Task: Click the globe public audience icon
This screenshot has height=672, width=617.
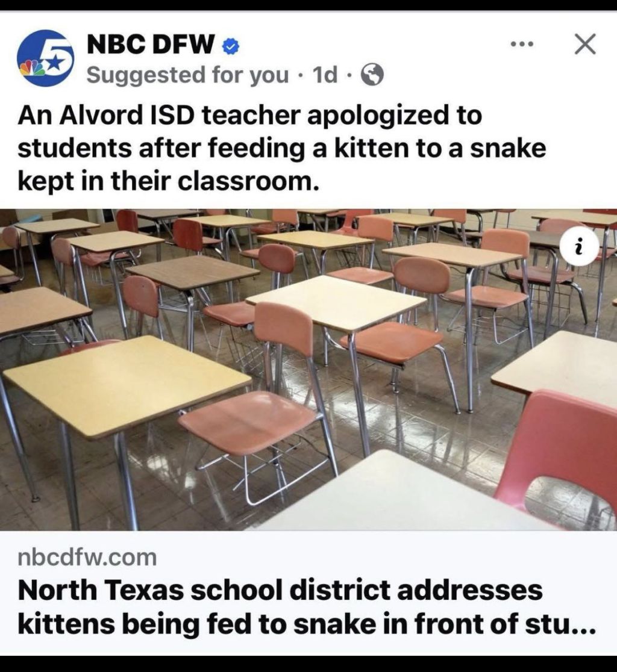Action: pos(372,75)
